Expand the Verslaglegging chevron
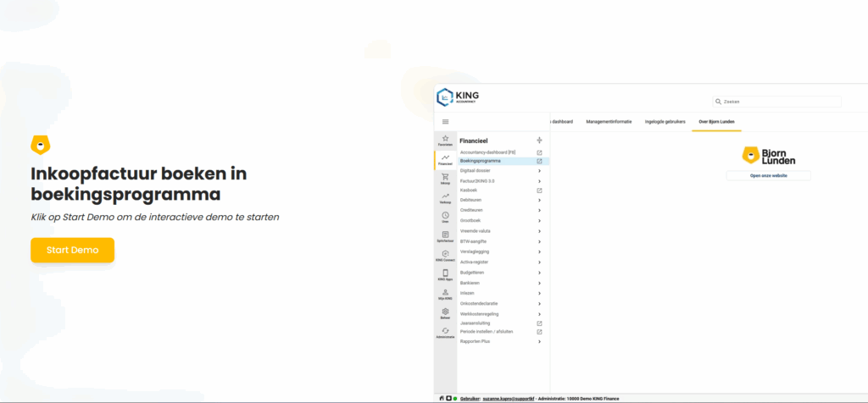 tap(539, 252)
